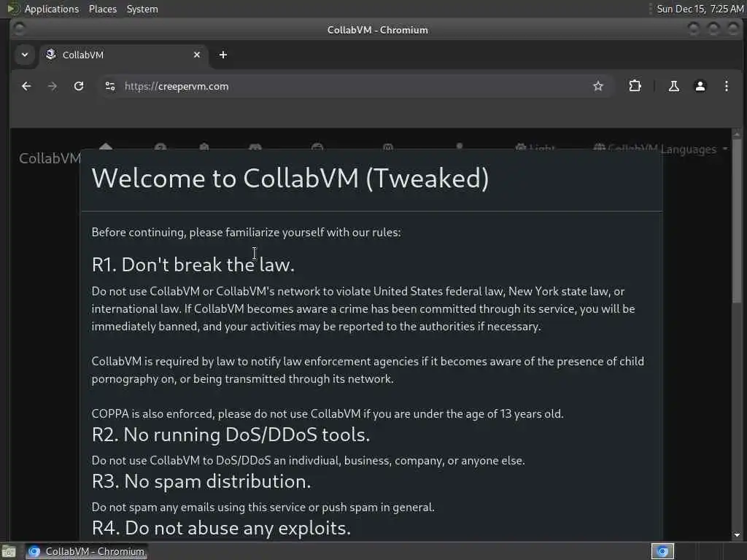Screen dimensions: 747x560
Task: Select CollabVM - Chromium taskbar entry
Action: tap(86, 551)
